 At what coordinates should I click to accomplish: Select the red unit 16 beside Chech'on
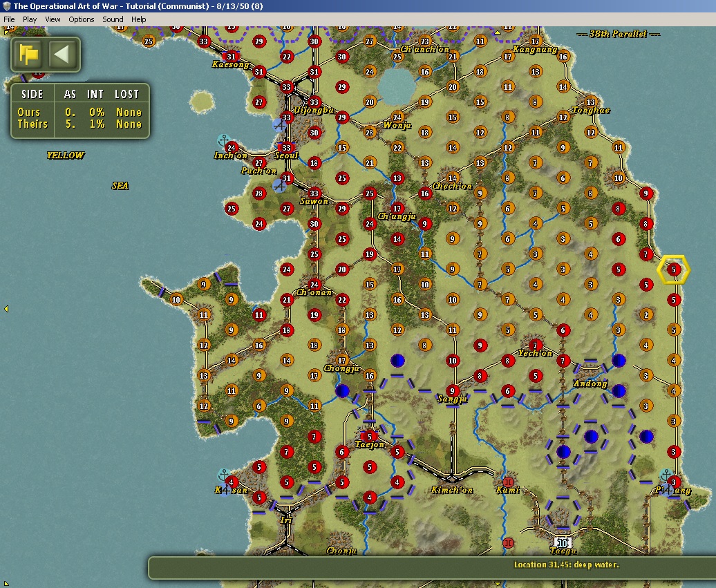pos(424,193)
